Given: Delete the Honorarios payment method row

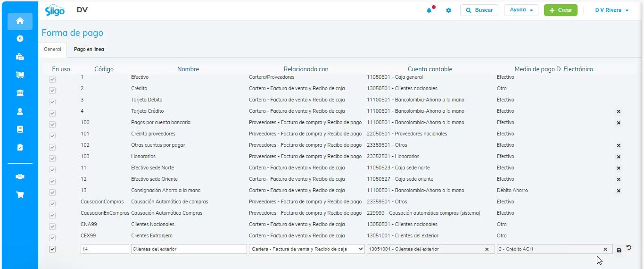Looking at the screenshot, I should coord(619,157).
